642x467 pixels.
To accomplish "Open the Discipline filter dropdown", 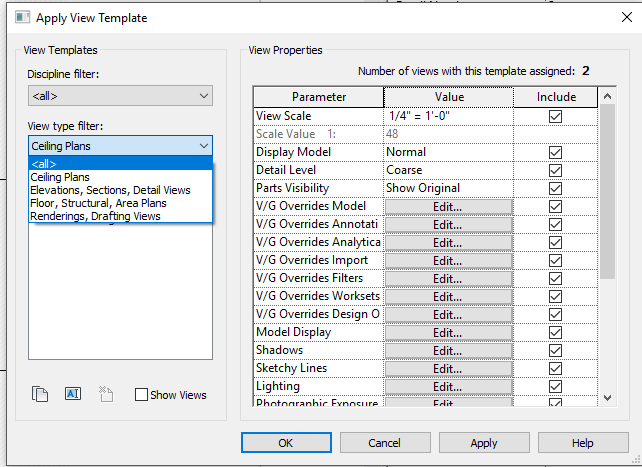I will [120, 96].
